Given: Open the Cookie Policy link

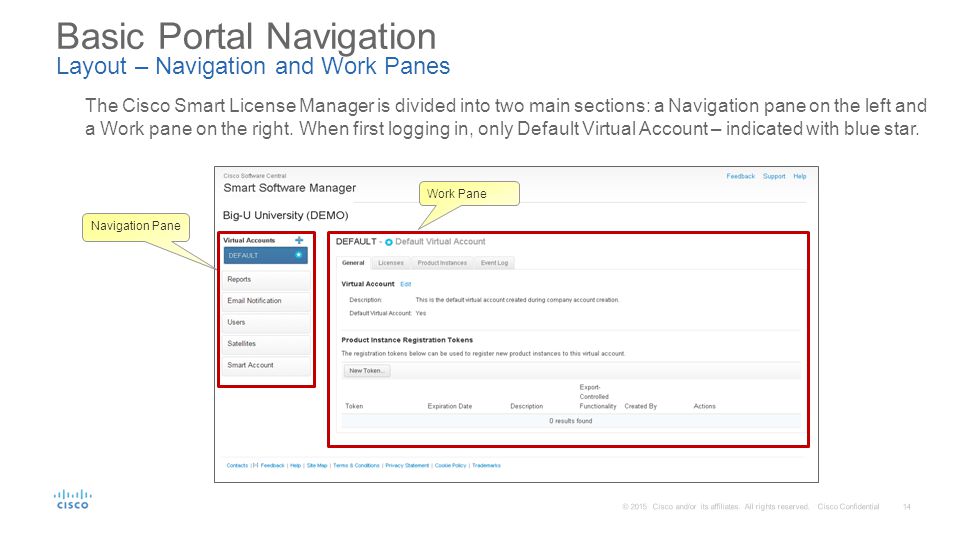Looking at the screenshot, I should [x=451, y=465].
